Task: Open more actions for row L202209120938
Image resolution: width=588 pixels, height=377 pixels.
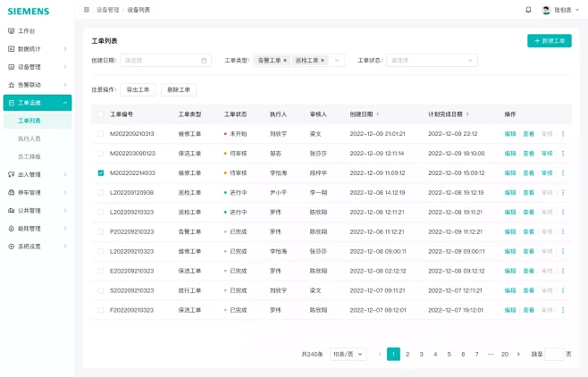Action: [x=563, y=193]
